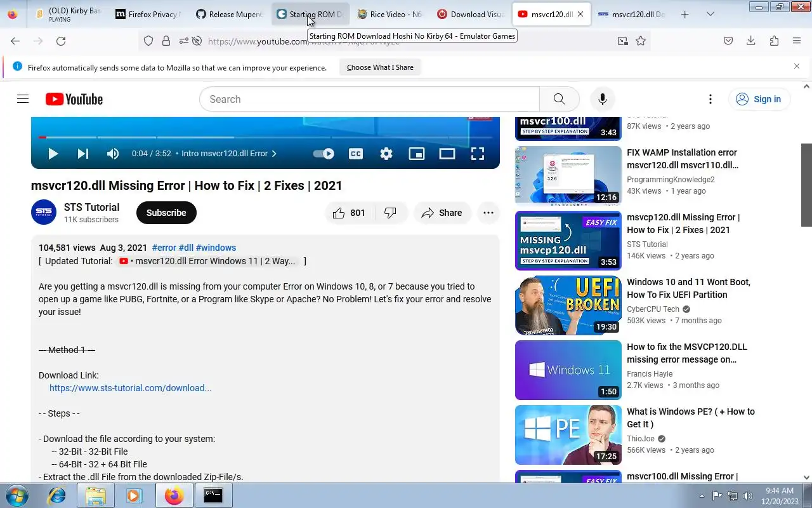812x508 pixels.
Task: Open sts-tutorial.com download link
Action: coord(130,388)
